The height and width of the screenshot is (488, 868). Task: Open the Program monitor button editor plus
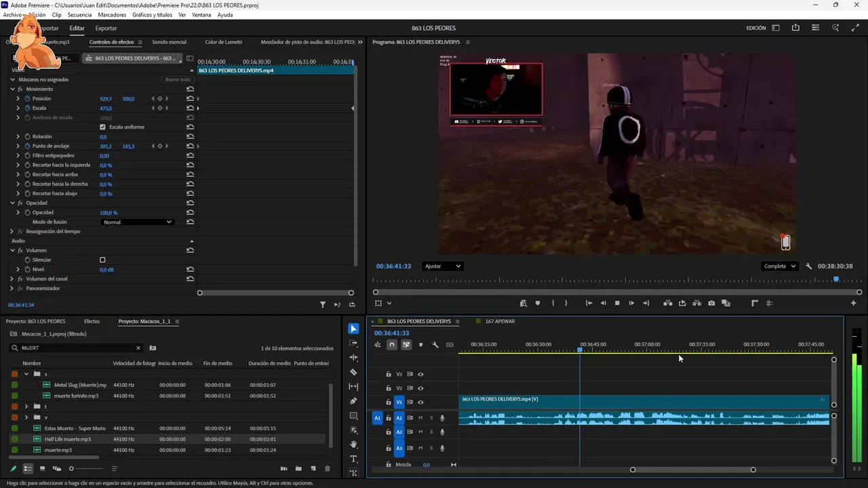pyautogui.click(x=854, y=303)
